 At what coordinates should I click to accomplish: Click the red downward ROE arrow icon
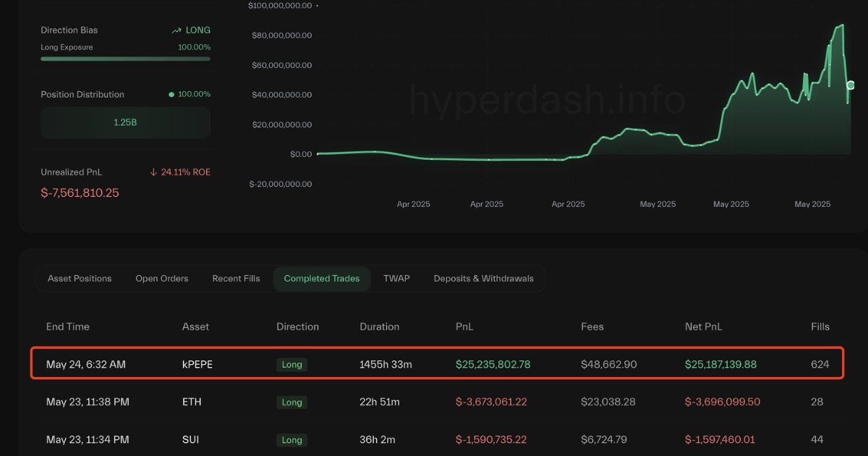(152, 172)
